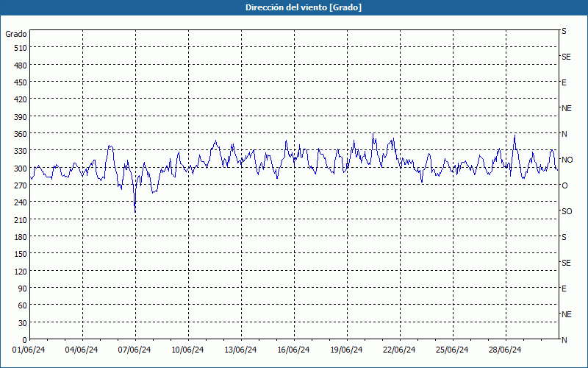Click the N compass label level with 0
The height and width of the screenshot is (368, 588).
pos(564,340)
